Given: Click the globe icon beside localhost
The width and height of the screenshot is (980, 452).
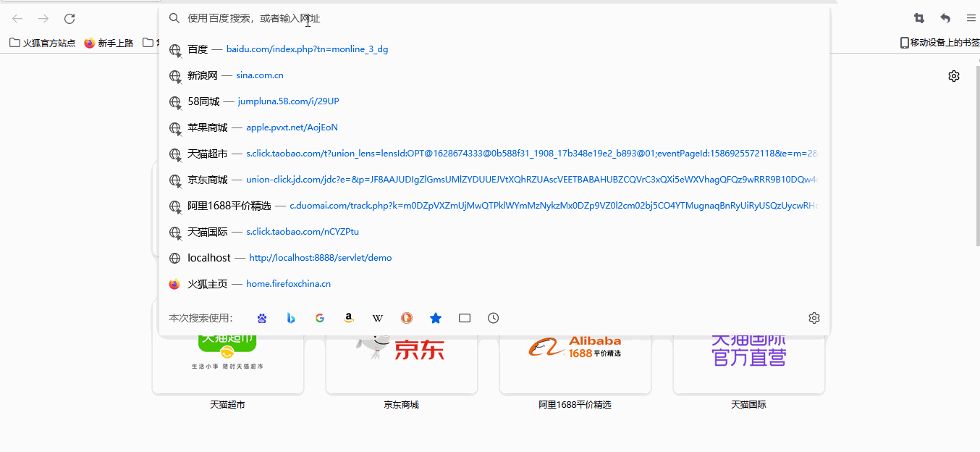Looking at the screenshot, I should coord(174,258).
